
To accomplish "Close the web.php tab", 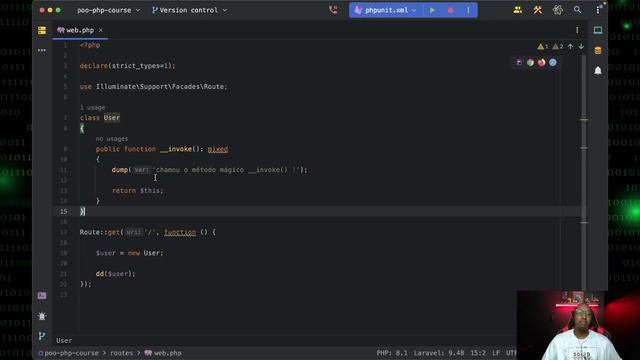I will (101, 30).
